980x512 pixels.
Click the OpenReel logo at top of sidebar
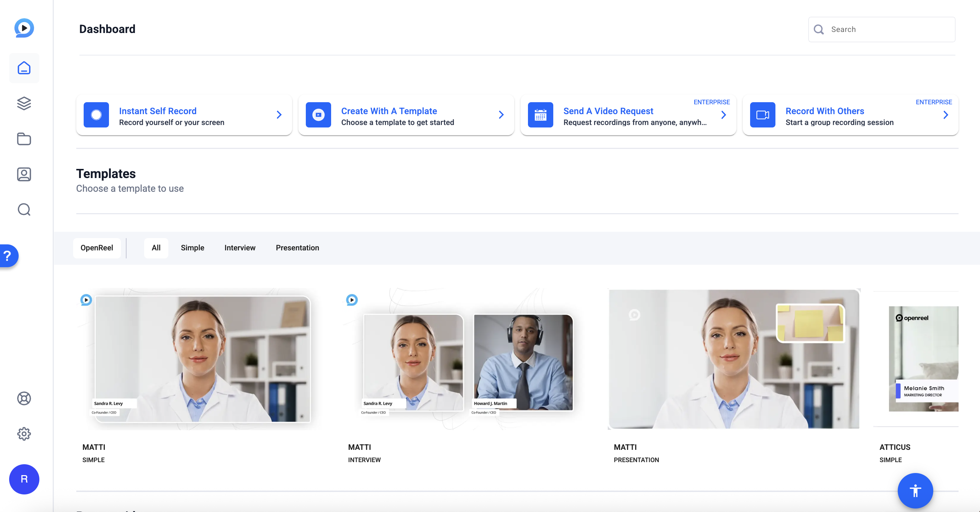(x=24, y=28)
